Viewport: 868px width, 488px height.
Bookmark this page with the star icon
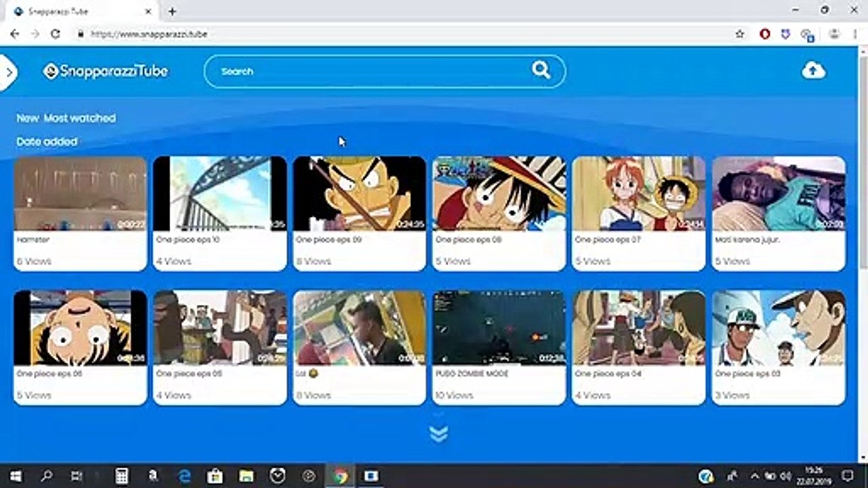coord(740,34)
